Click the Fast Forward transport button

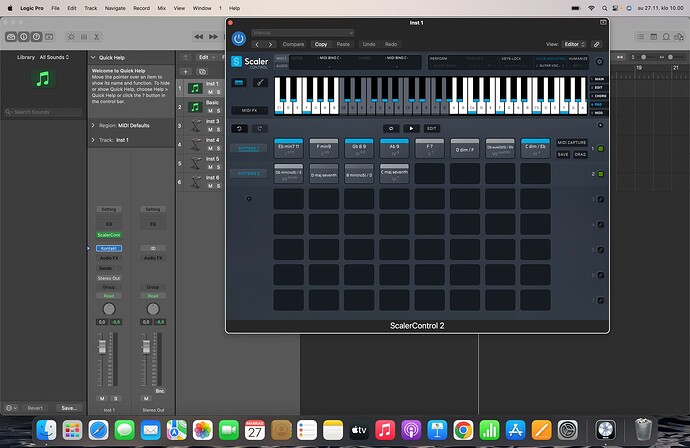point(213,37)
